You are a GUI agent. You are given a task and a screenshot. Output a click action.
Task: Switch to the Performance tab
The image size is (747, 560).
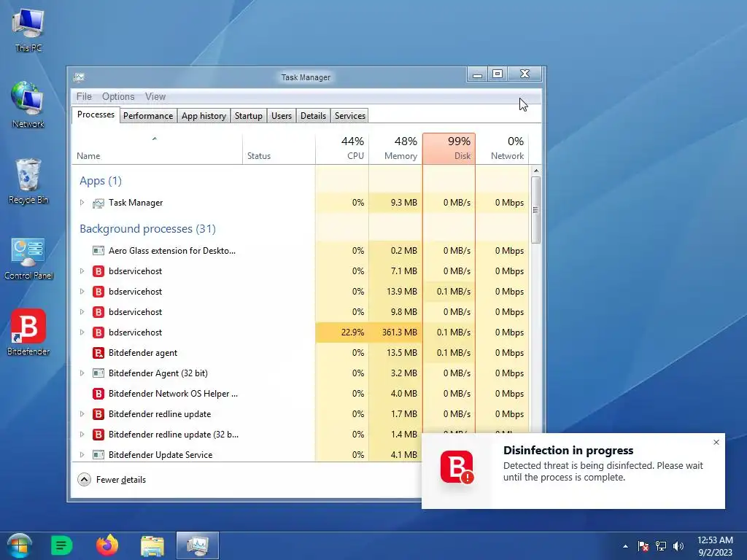pyautogui.click(x=148, y=116)
